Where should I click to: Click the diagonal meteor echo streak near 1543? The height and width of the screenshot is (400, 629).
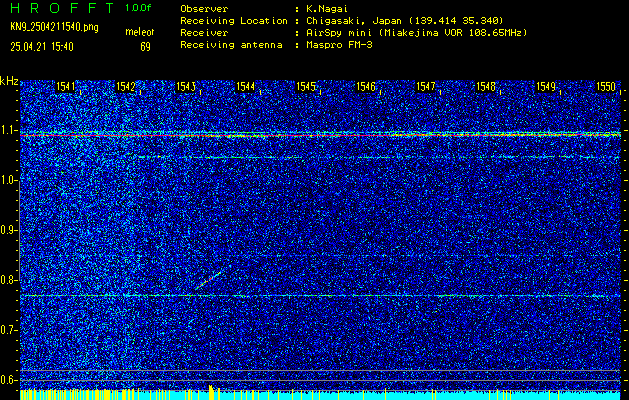208,280
